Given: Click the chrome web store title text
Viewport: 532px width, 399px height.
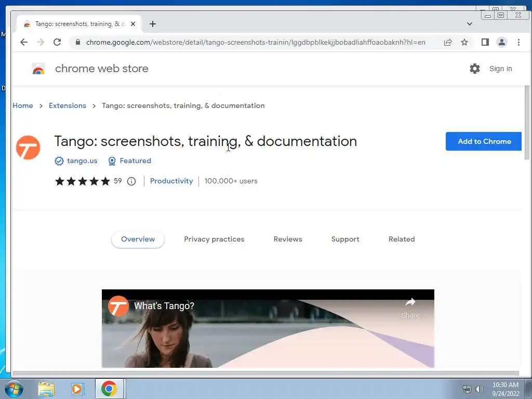Looking at the screenshot, I should [x=101, y=69].
